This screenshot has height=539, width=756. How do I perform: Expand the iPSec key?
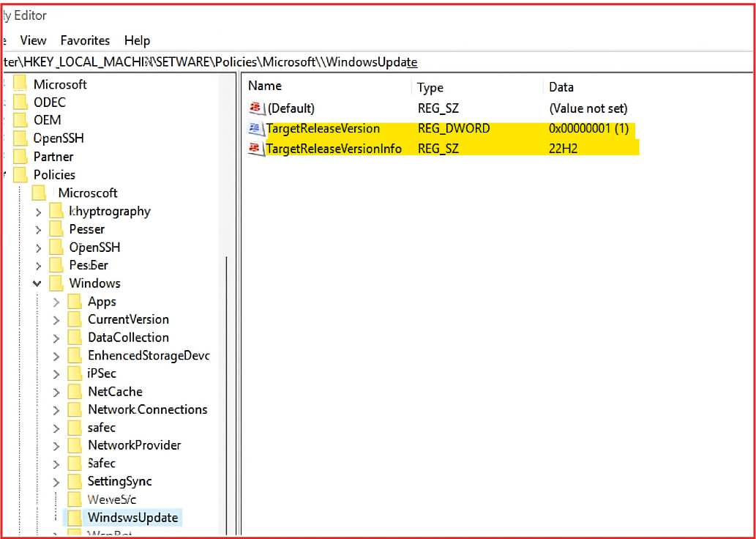click(x=56, y=374)
